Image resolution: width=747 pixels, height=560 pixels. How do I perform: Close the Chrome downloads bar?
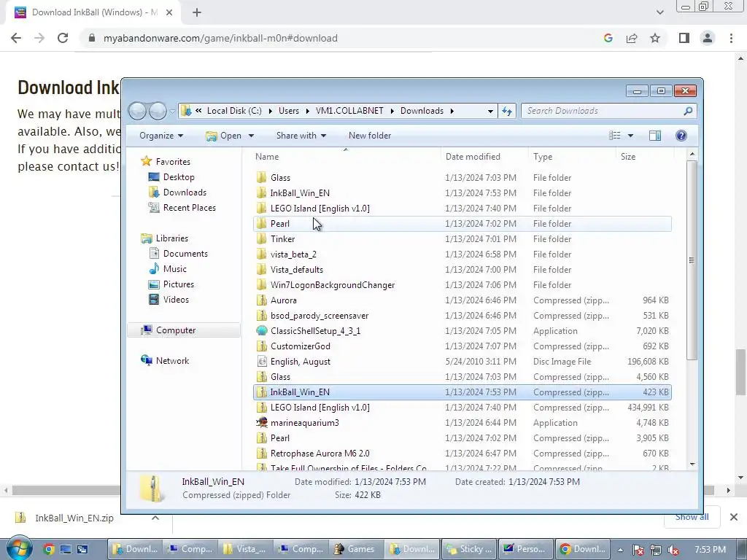point(734,517)
